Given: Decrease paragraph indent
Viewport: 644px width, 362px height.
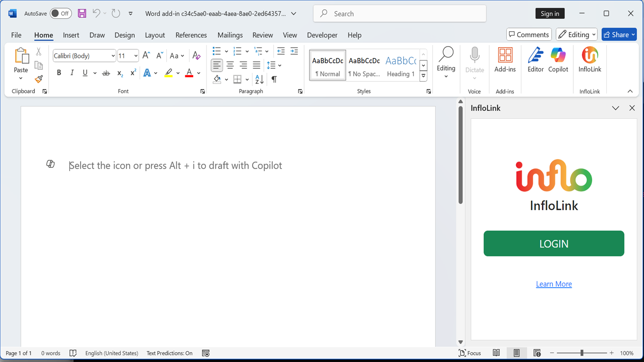Looking at the screenshot, I should [x=281, y=51].
